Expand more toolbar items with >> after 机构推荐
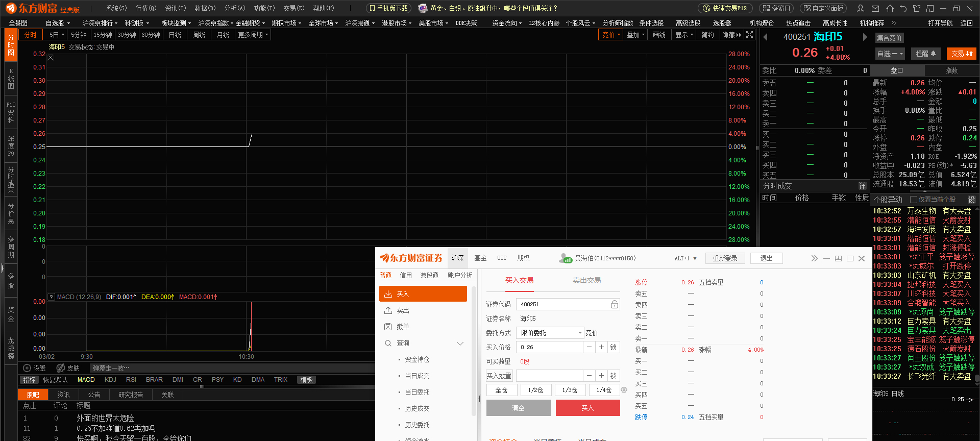The width and height of the screenshot is (980, 441). (x=894, y=23)
